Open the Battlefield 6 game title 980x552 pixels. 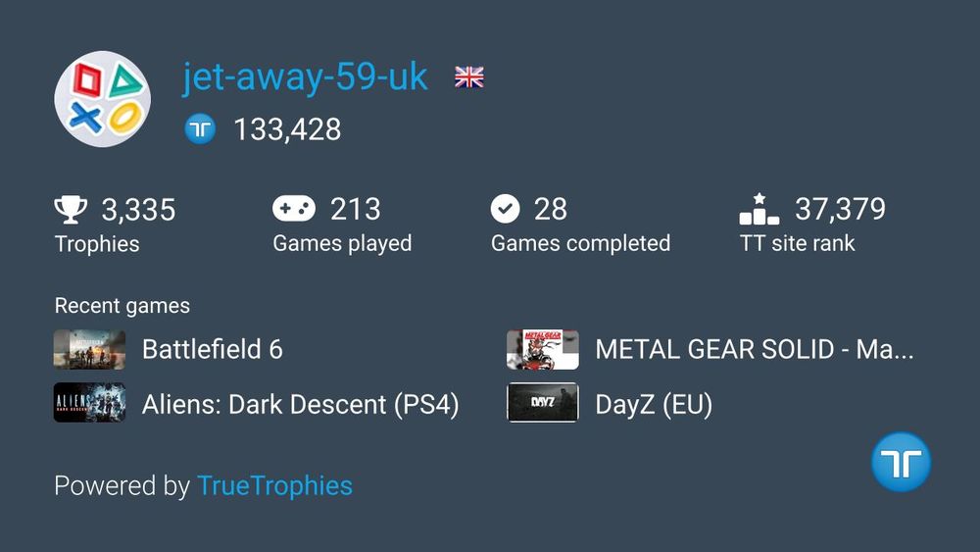(x=213, y=349)
